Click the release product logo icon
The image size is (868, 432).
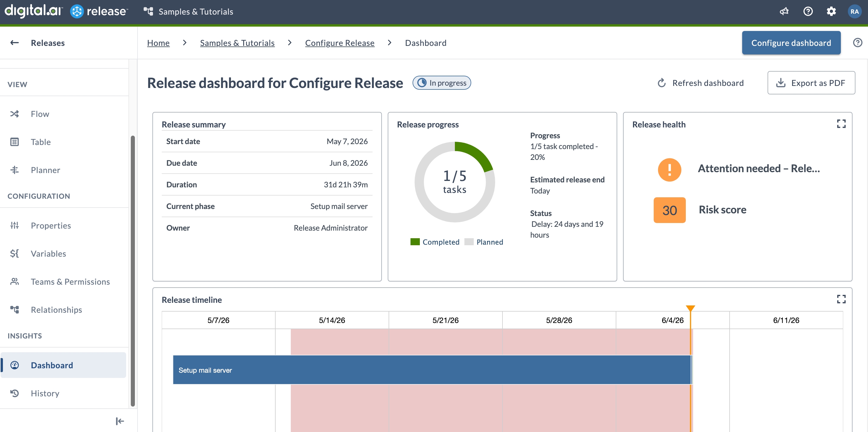[77, 11]
